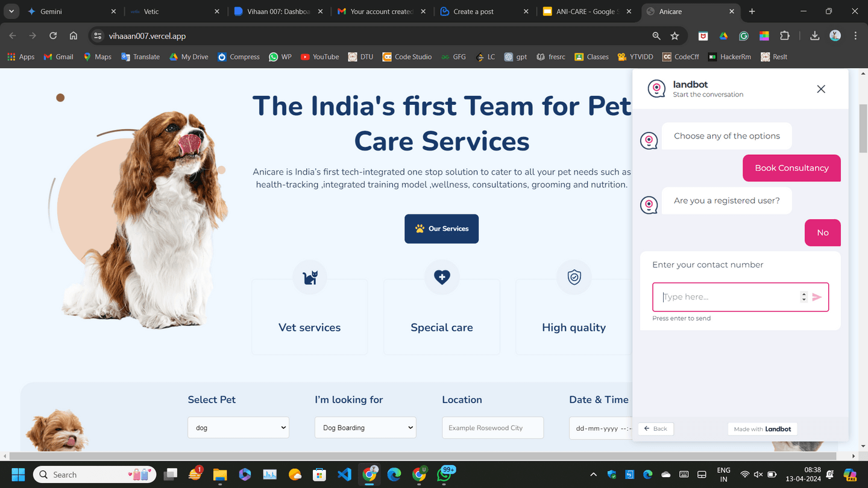The image size is (868, 488).
Task: Click the Location input field
Action: (x=492, y=428)
